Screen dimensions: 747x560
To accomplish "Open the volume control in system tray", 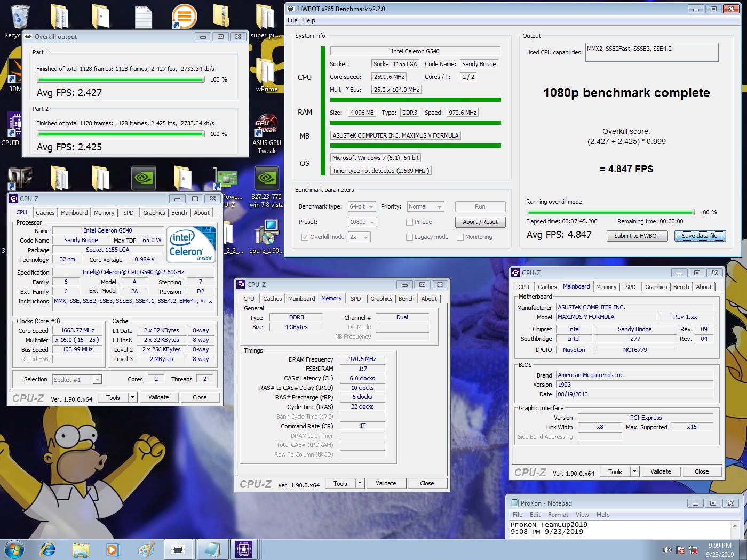I will click(667, 550).
